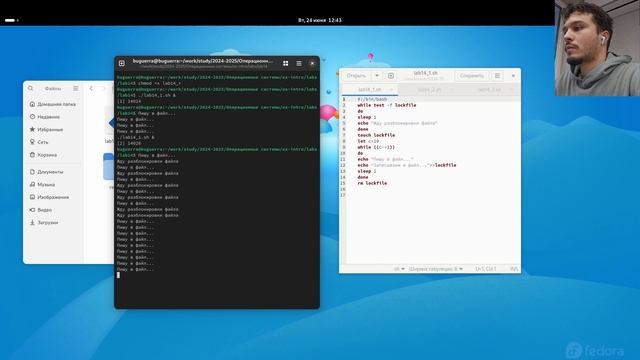The image size is (640, 360).
Task: Open the Ширина табуляции dropdown
Action: click(x=436, y=269)
